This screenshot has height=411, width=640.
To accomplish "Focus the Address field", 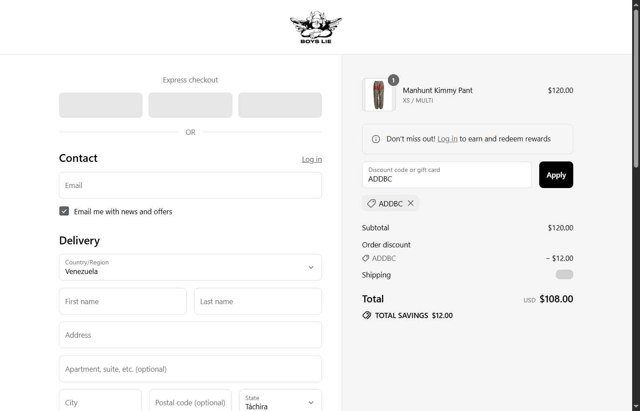I will (x=191, y=335).
